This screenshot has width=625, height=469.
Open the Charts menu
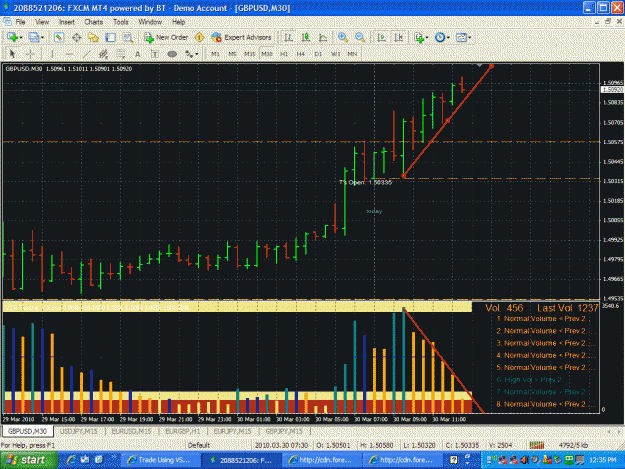point(94,22)
